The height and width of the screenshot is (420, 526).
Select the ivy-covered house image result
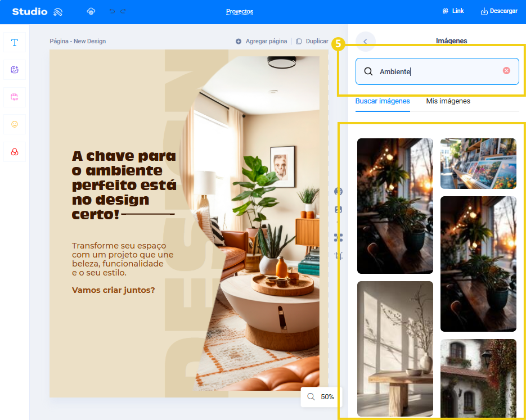(478, 379)
